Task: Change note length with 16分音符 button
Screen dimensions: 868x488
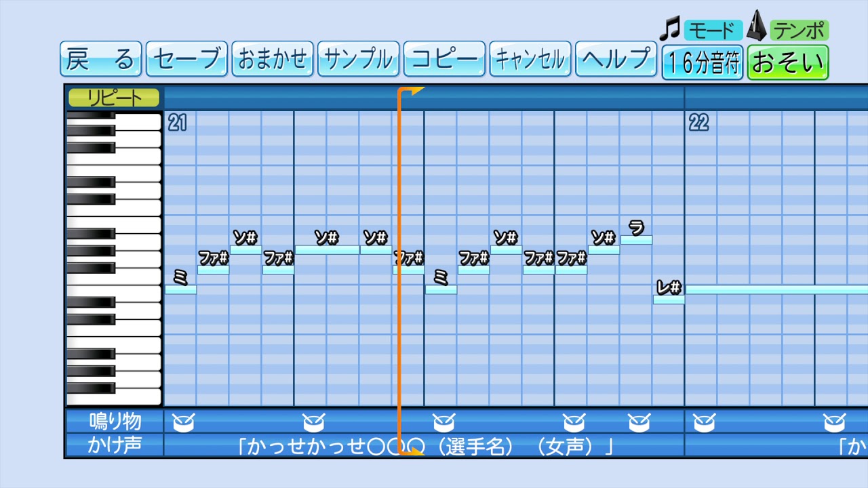Action: click(x=703, y=63)
